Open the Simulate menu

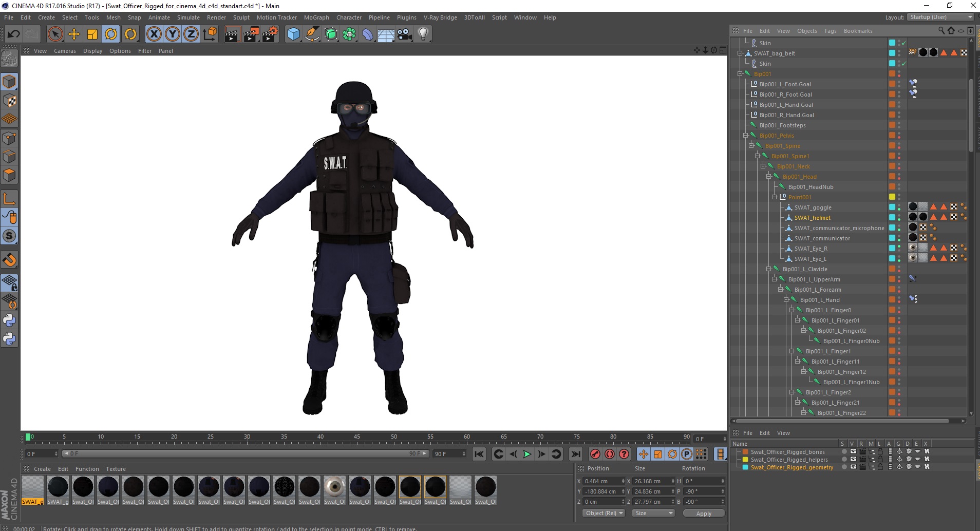[188, 17]
